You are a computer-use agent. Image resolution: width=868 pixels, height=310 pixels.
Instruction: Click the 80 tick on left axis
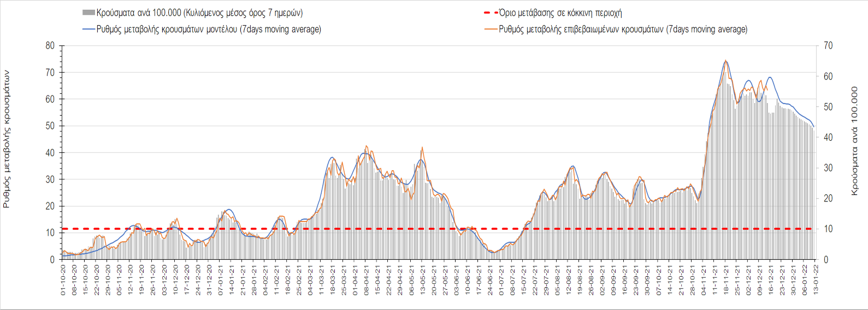(x=50, y=46)
